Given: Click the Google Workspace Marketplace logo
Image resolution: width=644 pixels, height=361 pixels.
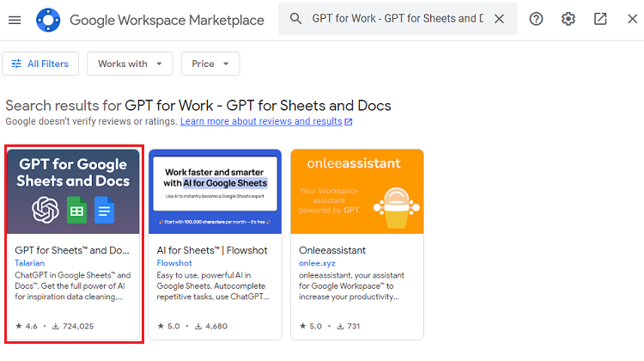Looking at the screenshot, I should [x=48, y=20].
